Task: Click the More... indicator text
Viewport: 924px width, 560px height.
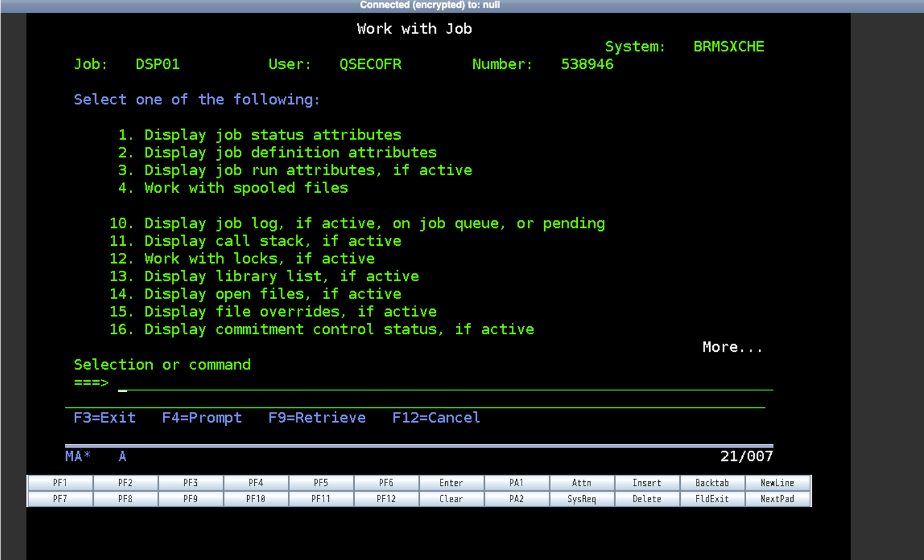Action: (733, 347)
